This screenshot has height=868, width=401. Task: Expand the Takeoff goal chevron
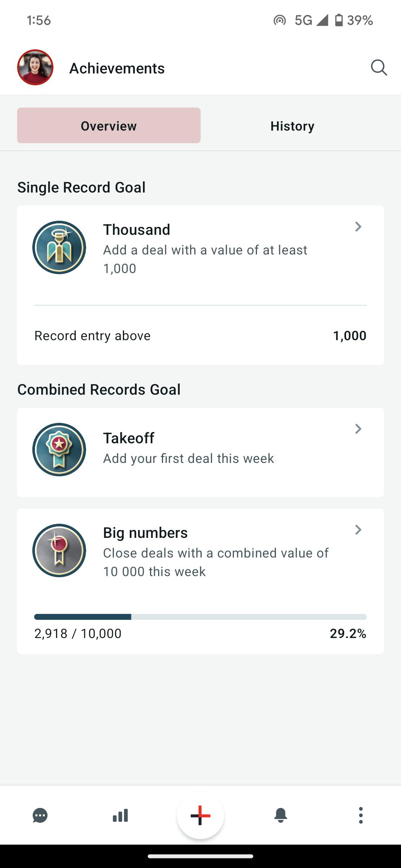point(358,429)
